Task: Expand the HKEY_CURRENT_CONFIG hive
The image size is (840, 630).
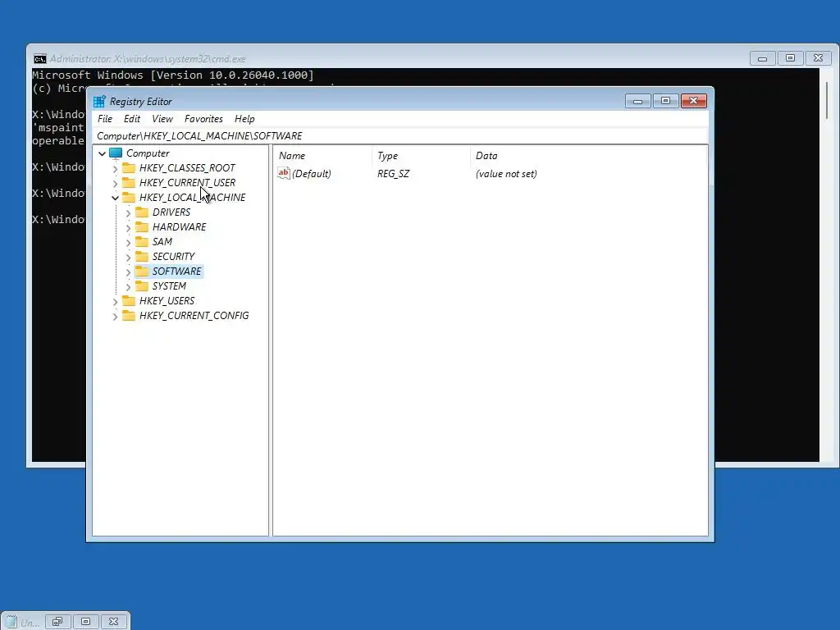Action: [x=115, y=316]
